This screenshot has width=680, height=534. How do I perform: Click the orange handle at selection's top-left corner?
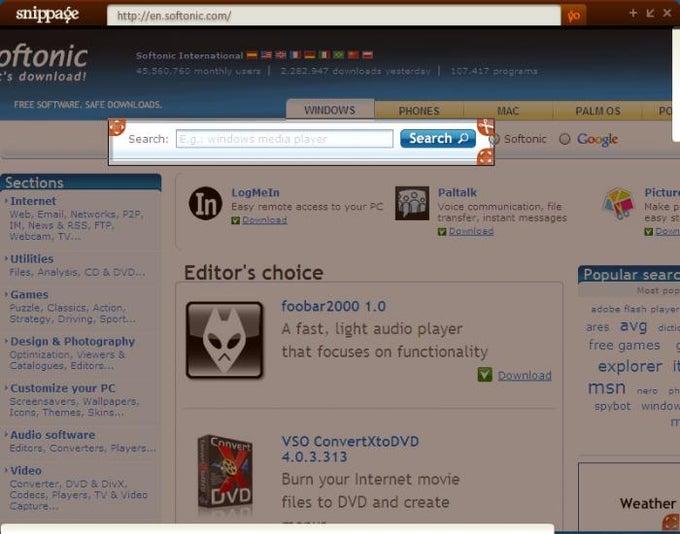click(x=117, y=128)
